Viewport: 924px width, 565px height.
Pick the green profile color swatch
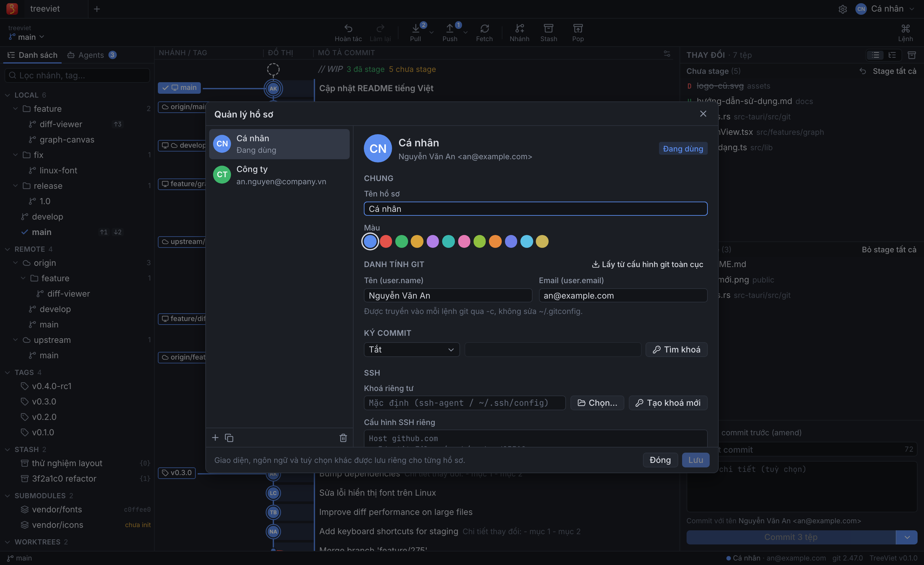click(x=402, y=241)
